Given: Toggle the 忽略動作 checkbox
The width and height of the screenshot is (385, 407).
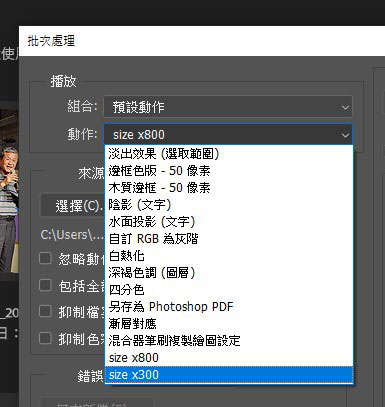Looking at the screenshot, I should point(45,258).
